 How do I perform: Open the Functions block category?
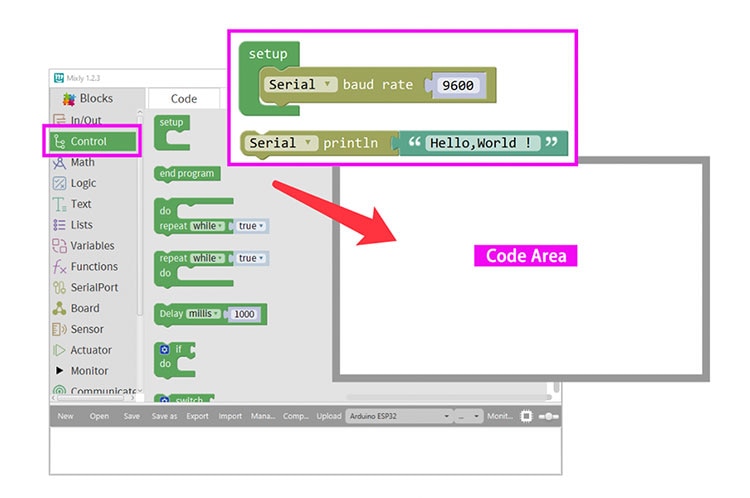click(x=85, y=266)
